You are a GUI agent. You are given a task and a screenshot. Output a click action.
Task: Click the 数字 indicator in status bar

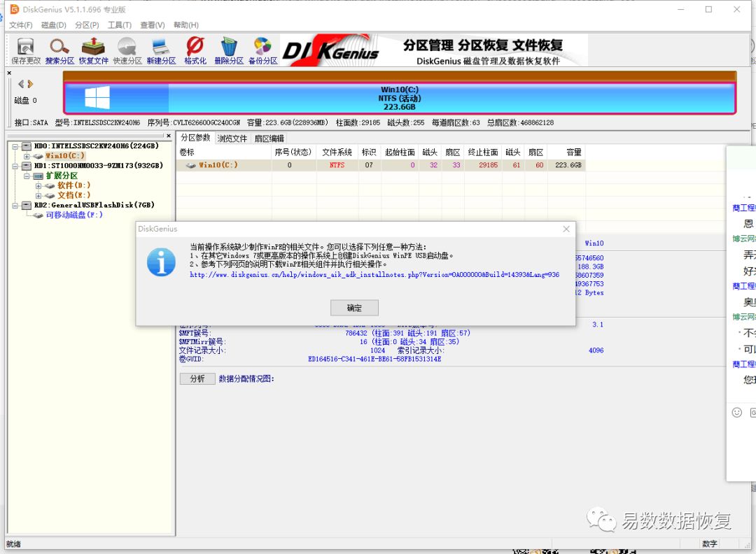(709, 544)
